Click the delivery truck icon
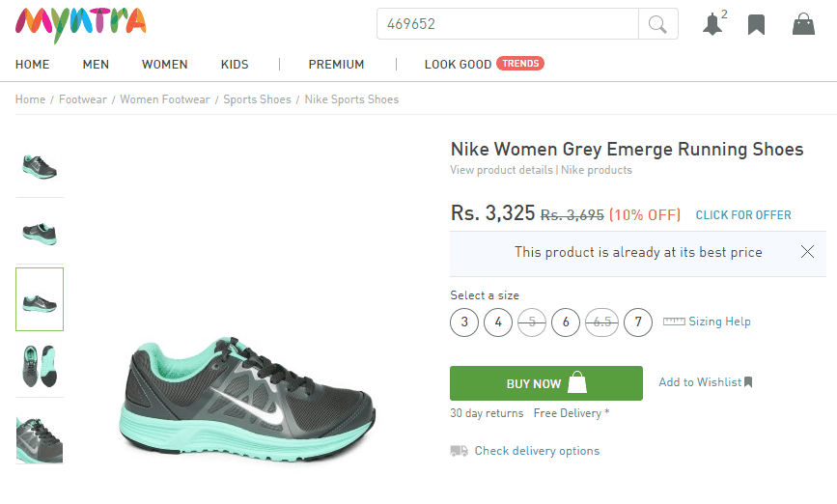This screenshot has width=837, height=504. (x=460, y=451)
